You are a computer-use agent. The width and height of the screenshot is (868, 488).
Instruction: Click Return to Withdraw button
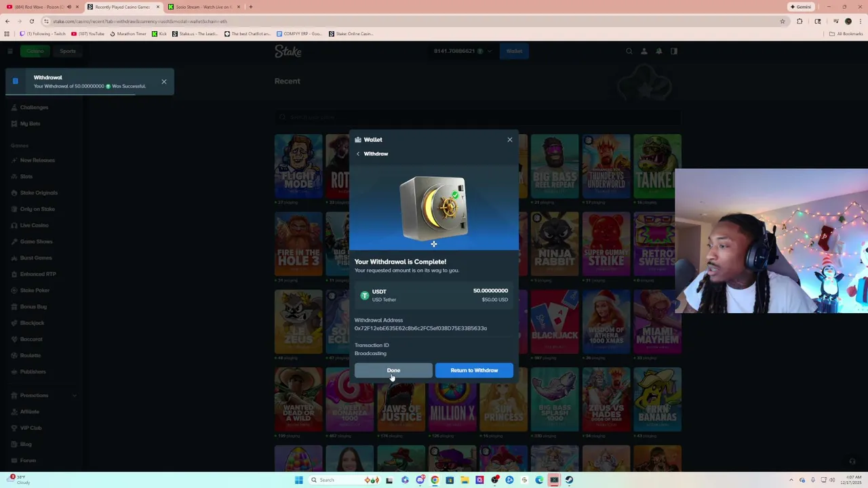point(474,370)
